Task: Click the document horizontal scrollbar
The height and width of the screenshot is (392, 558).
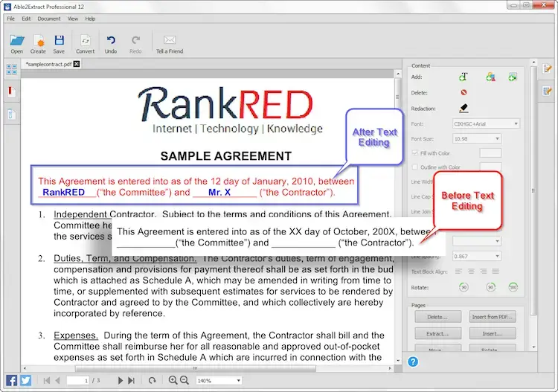Action: click(x=195, y=368)
